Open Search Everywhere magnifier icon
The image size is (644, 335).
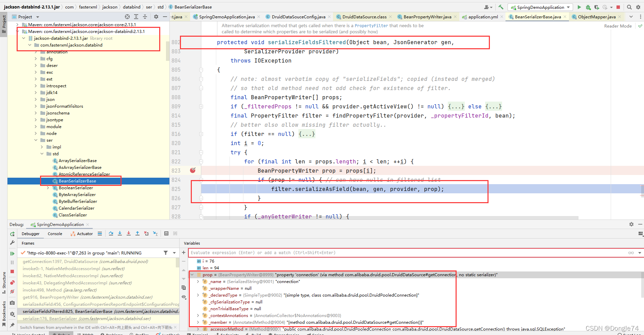click(629, 7)
